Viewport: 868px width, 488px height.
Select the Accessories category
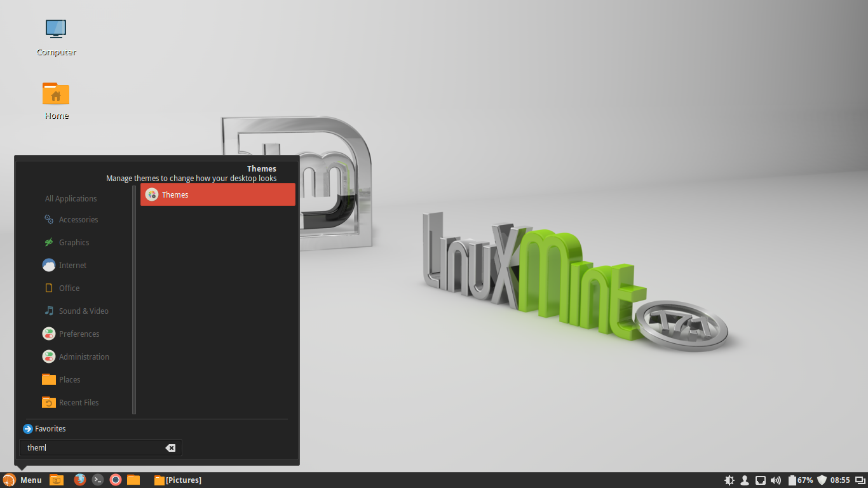click(71, 219)
